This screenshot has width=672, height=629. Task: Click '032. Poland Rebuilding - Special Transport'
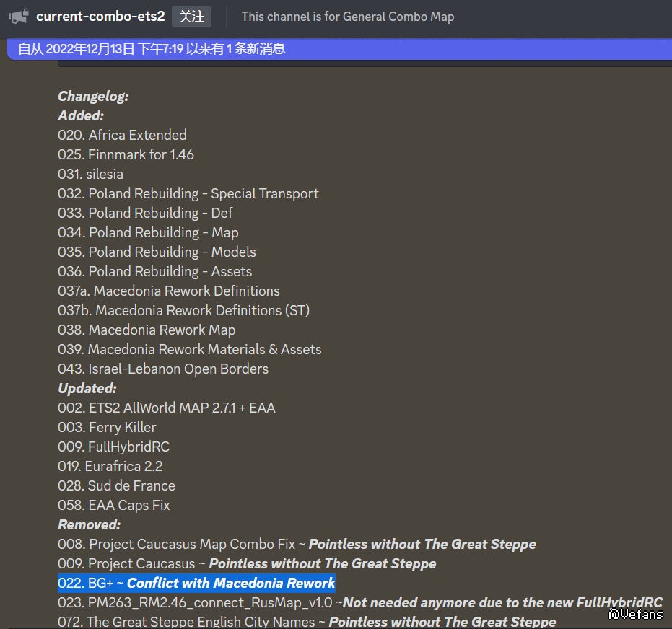point(188,193)
